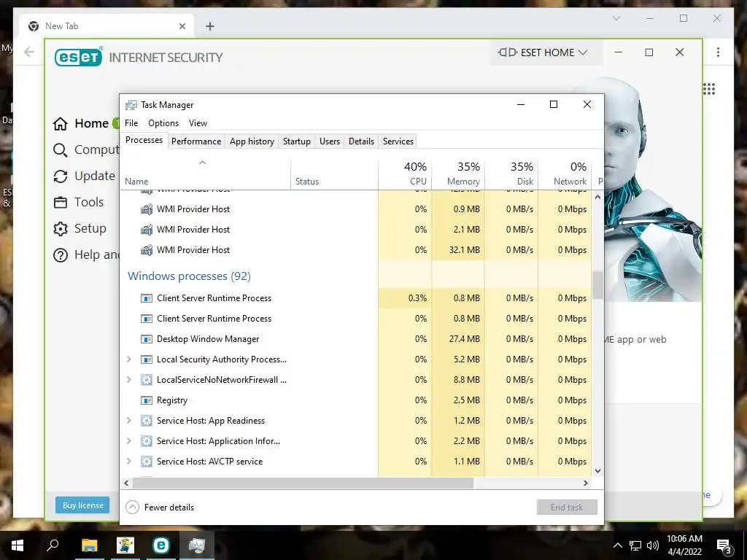
Task: Expand Service Host: Application Infor... group
Action: point(128,441)
